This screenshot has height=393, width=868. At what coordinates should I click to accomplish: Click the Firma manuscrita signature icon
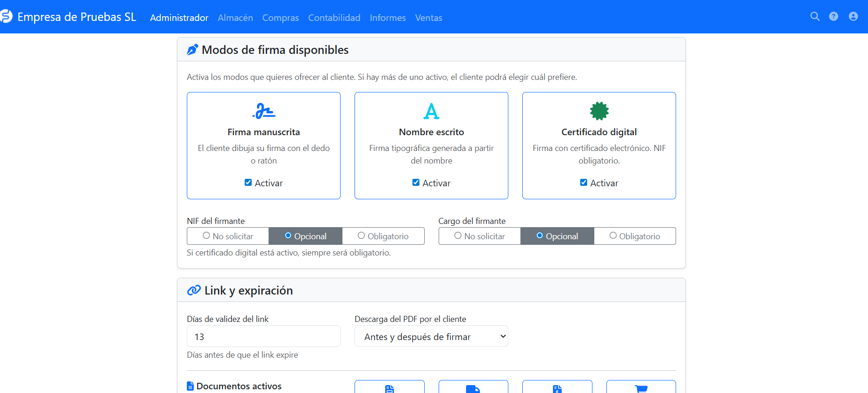pos(263,111)
